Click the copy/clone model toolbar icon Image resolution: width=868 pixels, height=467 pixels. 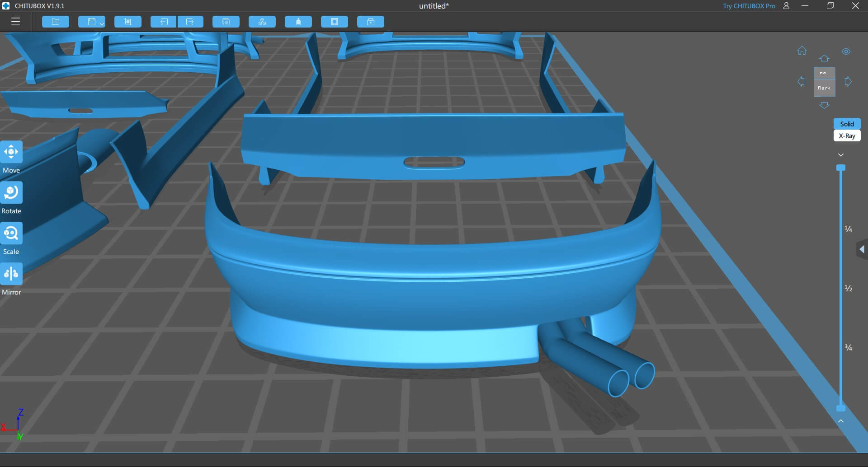[x=226, y=22]
